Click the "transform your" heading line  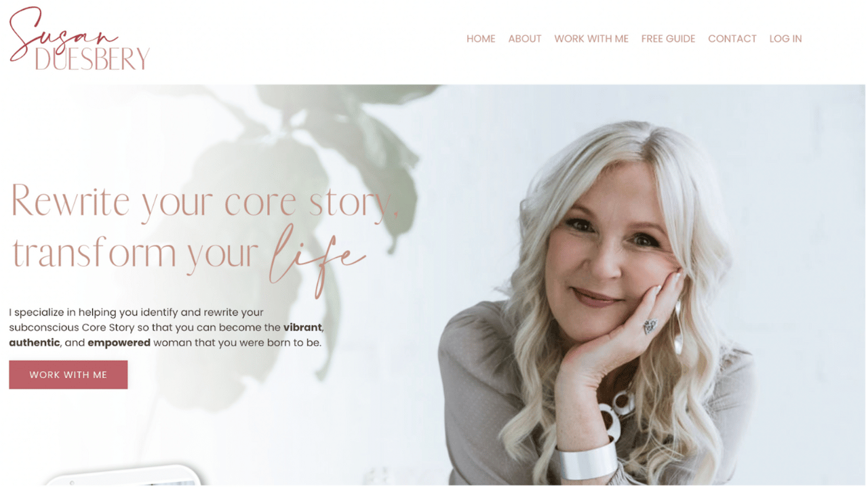tap(136, 253)
